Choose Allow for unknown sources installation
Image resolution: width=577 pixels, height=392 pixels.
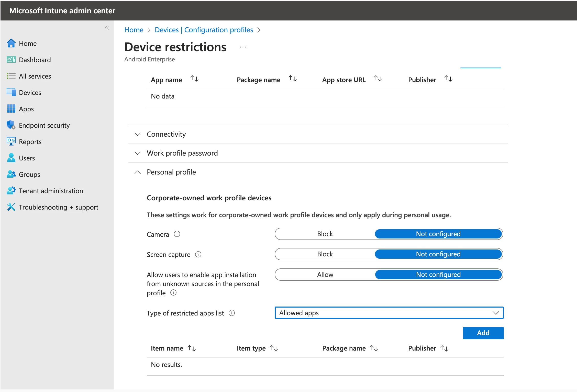pyautogui.click(x=325, y=275)
